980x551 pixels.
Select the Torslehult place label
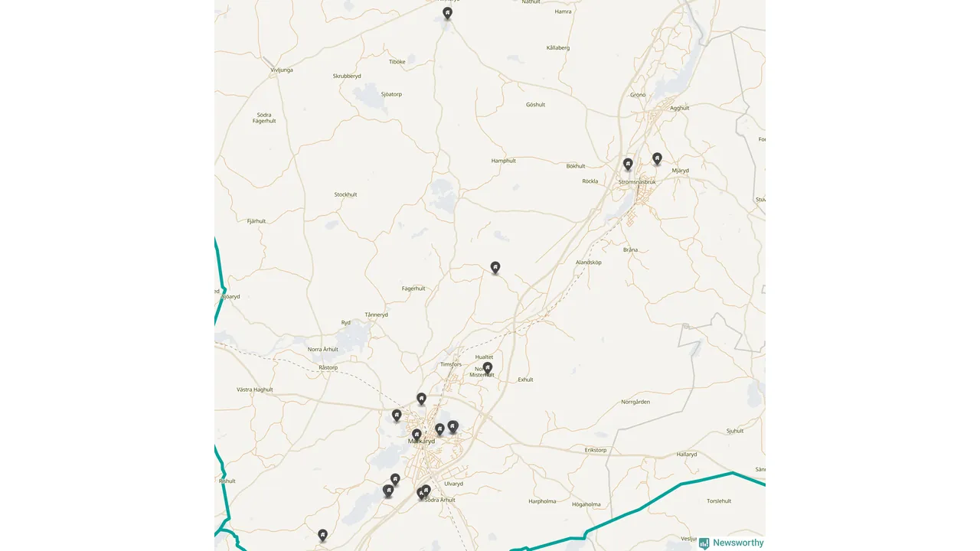tap(719, 501)
